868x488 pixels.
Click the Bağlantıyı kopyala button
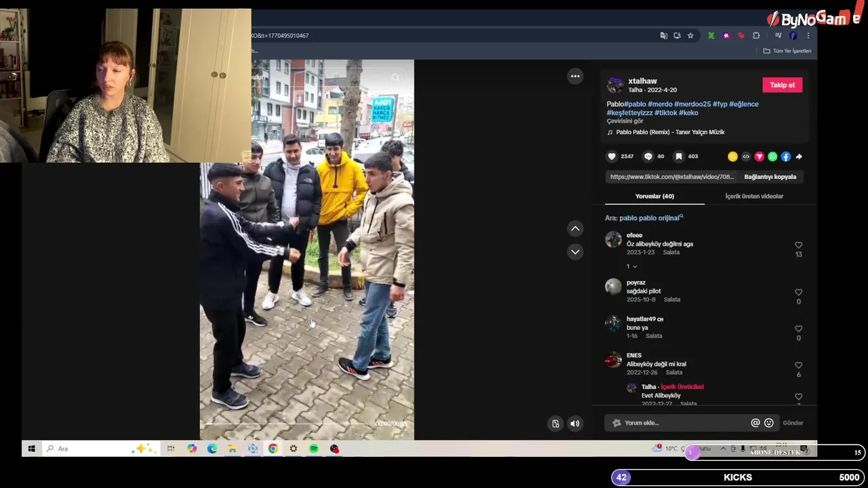[770, 177]
